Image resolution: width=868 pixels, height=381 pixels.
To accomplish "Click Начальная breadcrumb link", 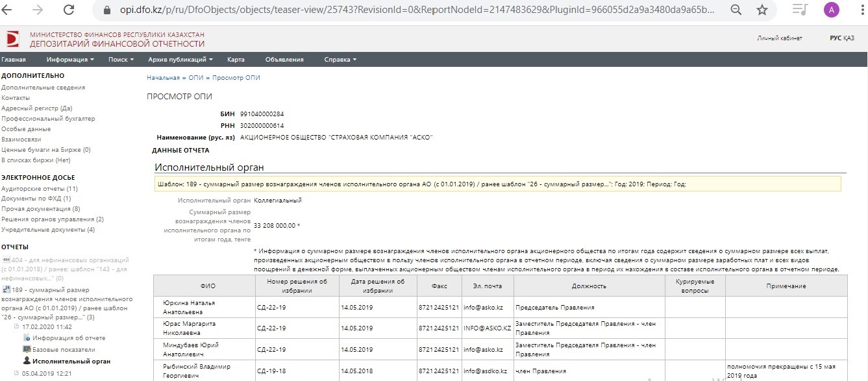I will 163,78.
